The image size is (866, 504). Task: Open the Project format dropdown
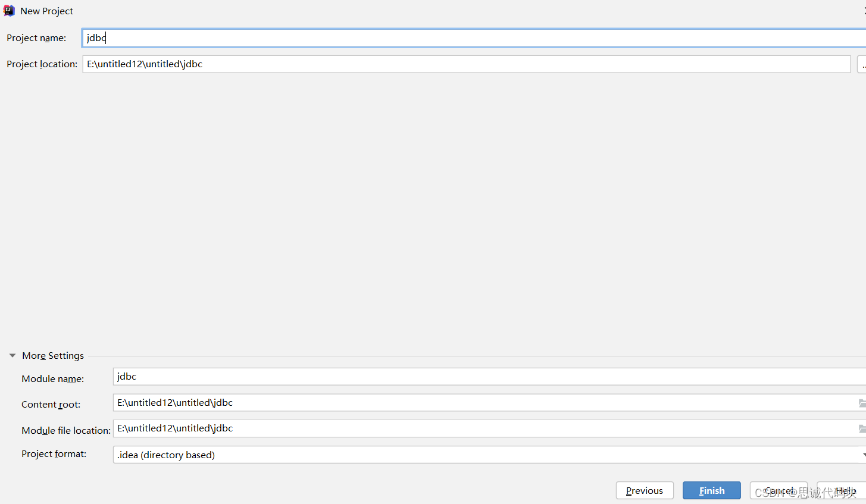pos(489,455)
